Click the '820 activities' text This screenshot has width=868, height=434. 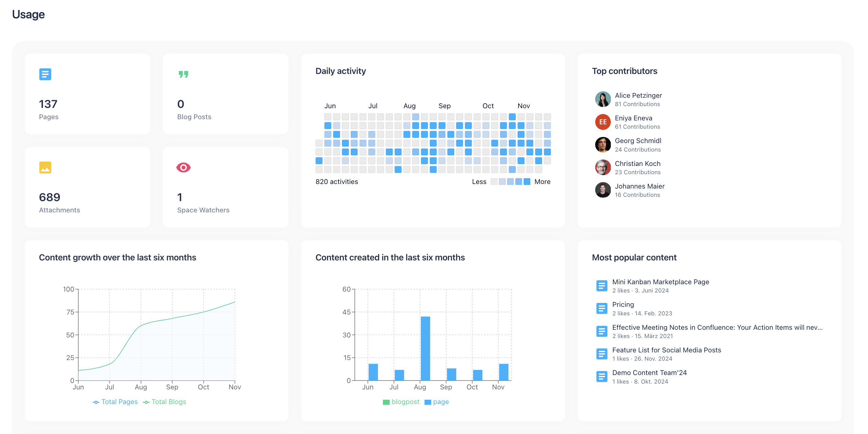point(337,182)
